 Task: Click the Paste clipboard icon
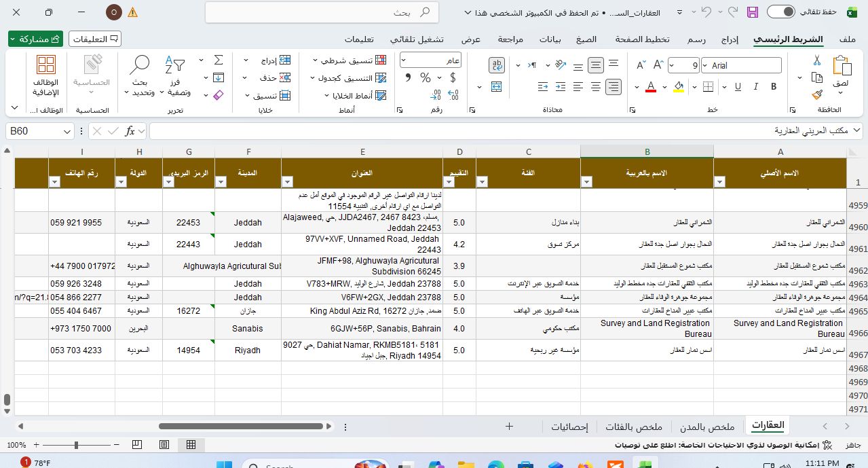coord(842,66)
